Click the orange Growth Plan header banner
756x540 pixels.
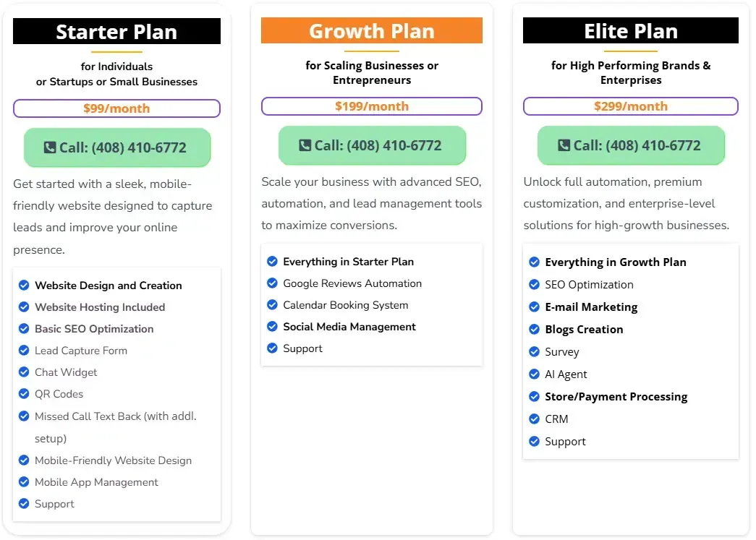[372, 30]
